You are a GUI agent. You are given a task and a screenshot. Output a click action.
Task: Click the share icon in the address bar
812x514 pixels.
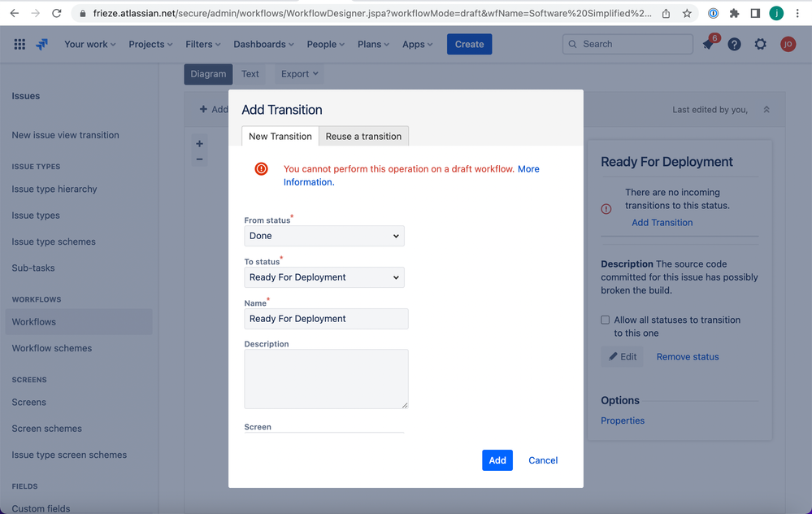click(666, 14)
